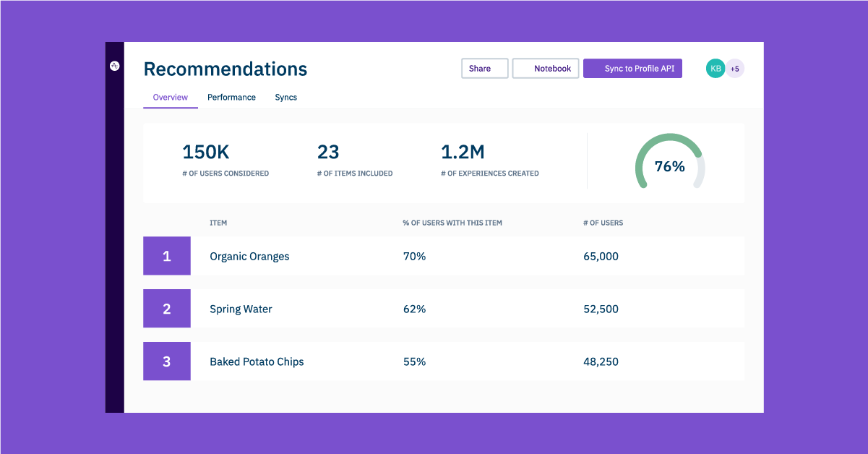Sort by the # OF USERS column header
The width and height of the screenshot is (868, 454).
tap(603, 223)
